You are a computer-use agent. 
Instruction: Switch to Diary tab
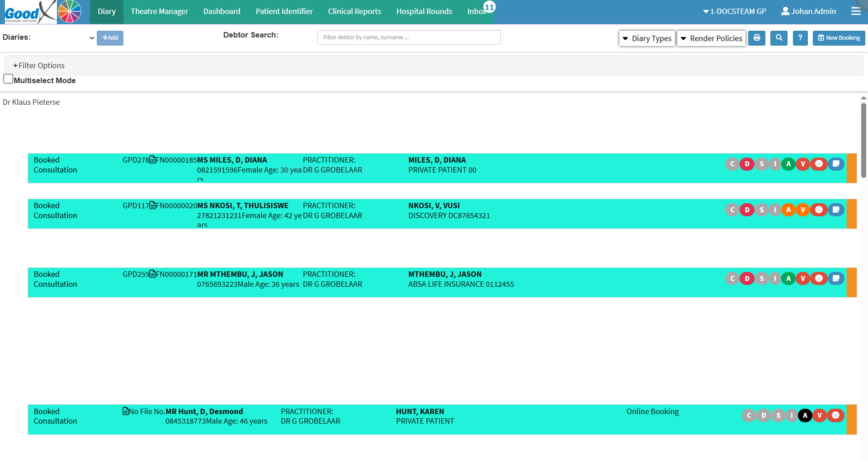click(x=107, y=12)
